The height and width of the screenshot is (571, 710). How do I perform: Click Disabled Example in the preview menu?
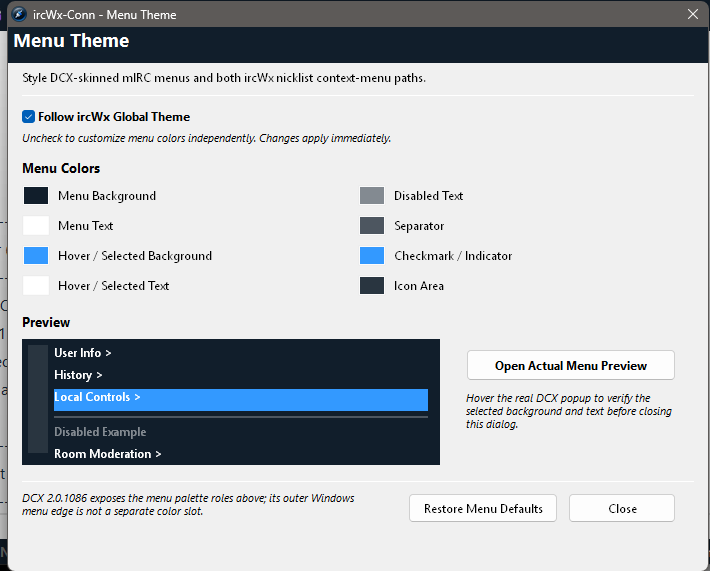click(x=100, y=432)
